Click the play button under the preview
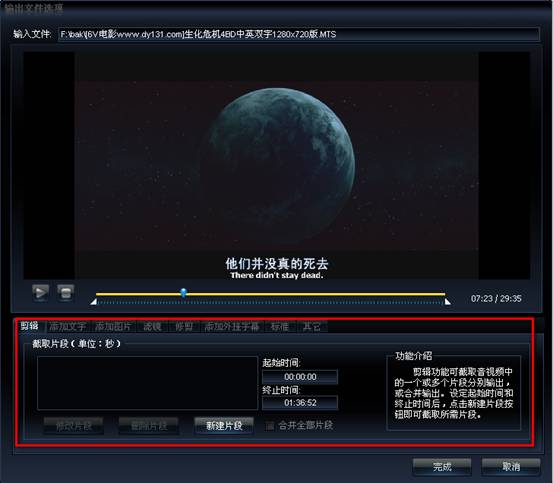The width and height of the screenshot is (553, 483). click(x=41, y=293)
